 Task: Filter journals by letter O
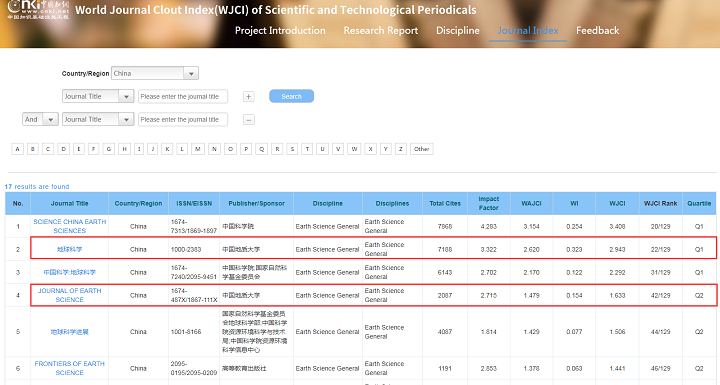coord(231,149)
